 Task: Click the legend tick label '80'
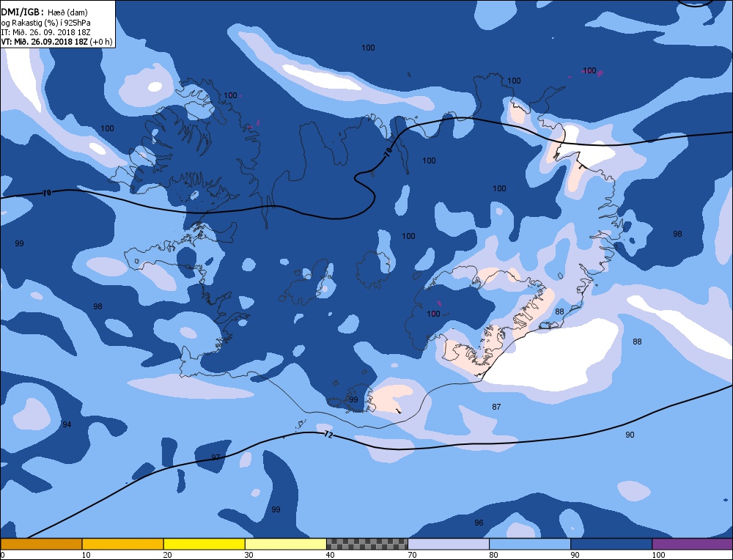(493, 556)
